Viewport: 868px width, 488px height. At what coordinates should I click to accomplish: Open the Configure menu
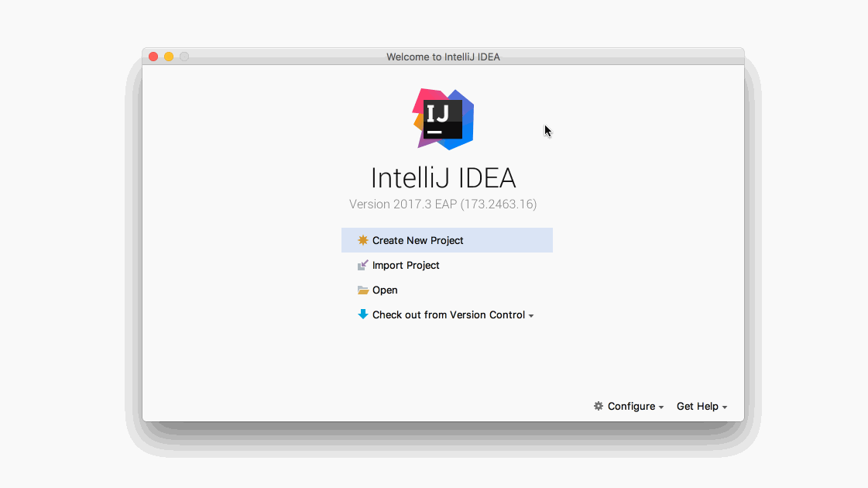tap(631, 406)
